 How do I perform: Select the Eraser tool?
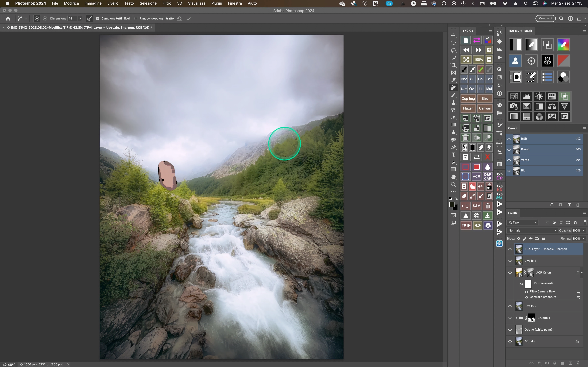(x=453, y=117)
